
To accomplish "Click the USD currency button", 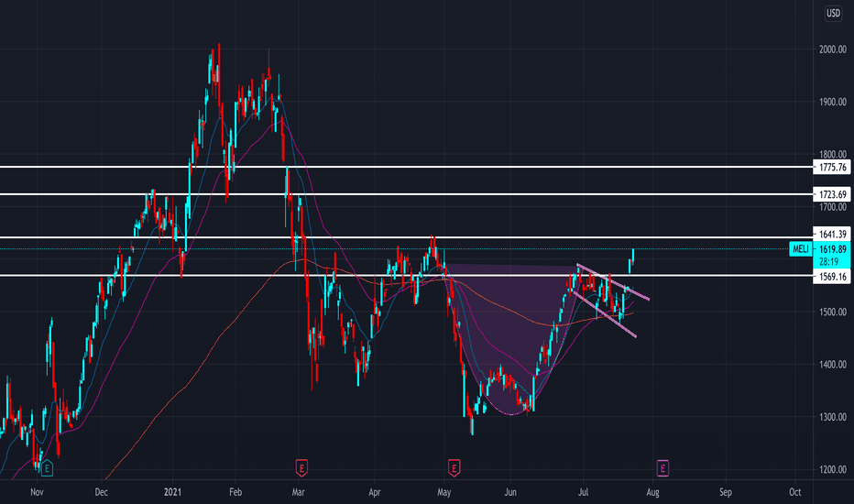I will [x=833, y=13].
